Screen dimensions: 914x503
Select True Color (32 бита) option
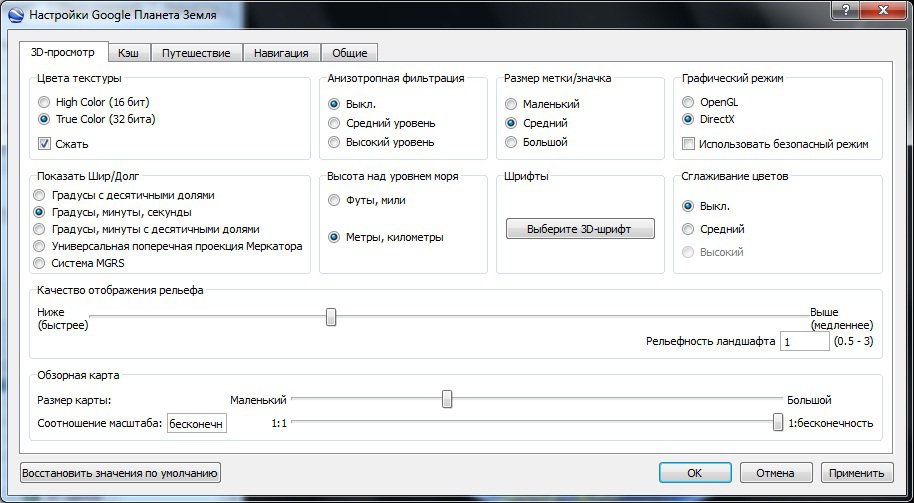click(97, 119)
